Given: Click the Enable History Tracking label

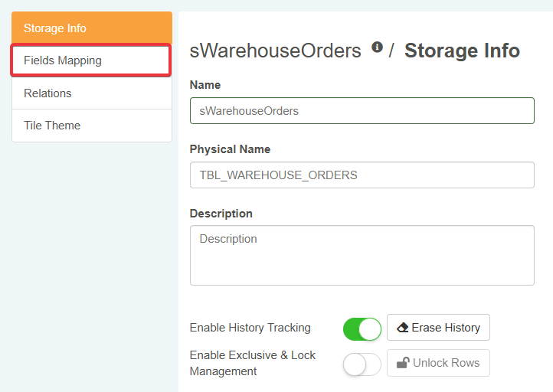Looking at the screenshot, I should [x=250, y=328].
